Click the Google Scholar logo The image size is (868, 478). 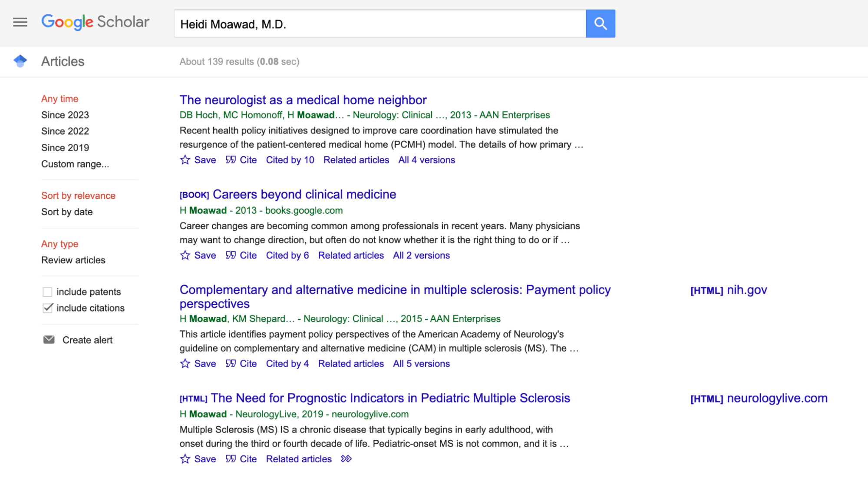tap(95, 22)
